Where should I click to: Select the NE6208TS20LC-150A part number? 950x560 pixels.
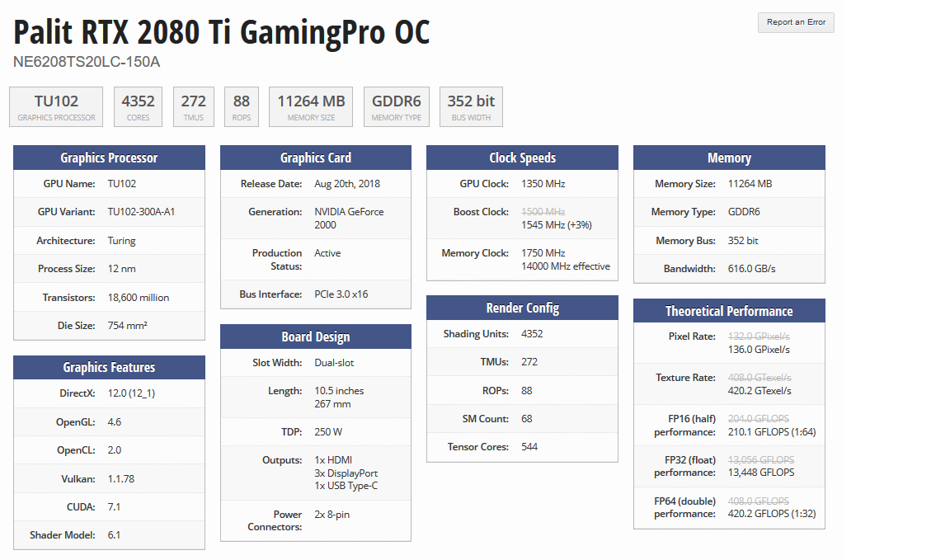coord(87,62)
